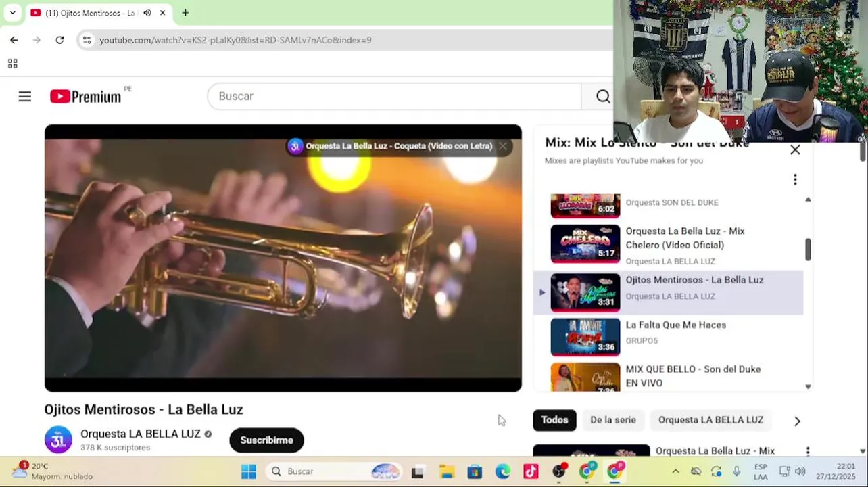Open the browser apps grid icon

click(x=12, y=64)
